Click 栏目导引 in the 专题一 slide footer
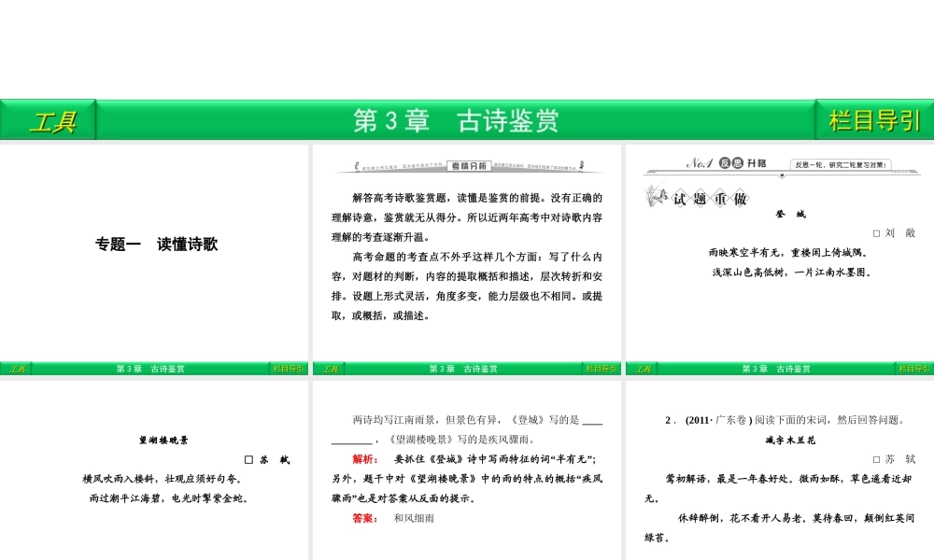The width and height of the screenshot is (934, 560). coord(289,369)
